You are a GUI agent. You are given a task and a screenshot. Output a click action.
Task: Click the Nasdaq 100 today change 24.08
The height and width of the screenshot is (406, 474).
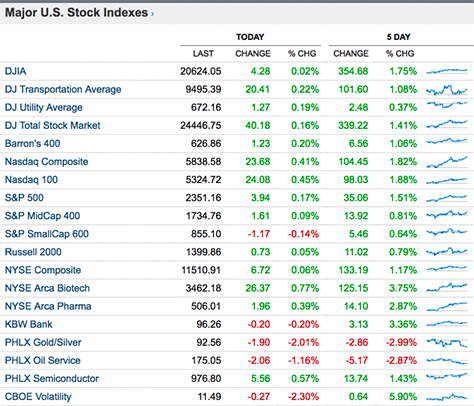point(258,180)
